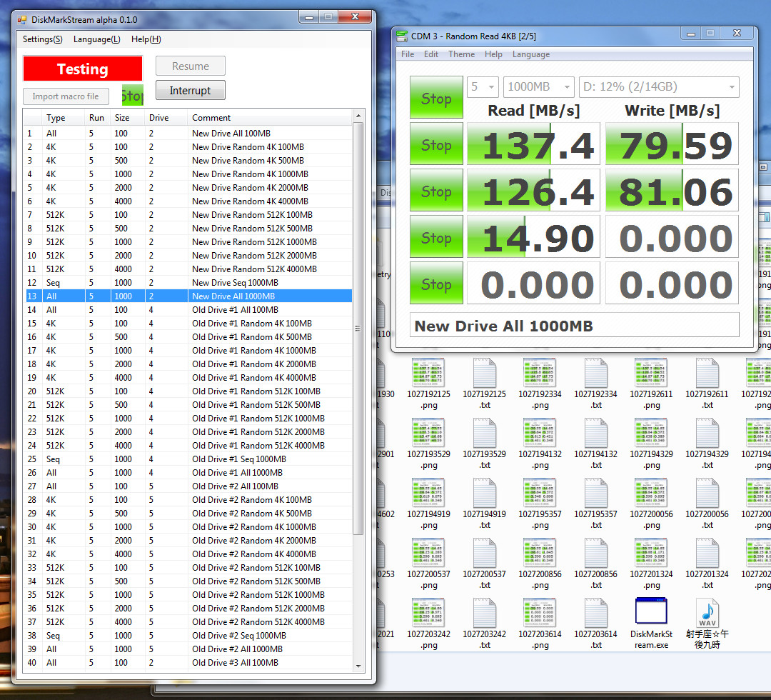This screenshot has height=700, width=771.
Task: Select row 1 New Drive All 100MB
Action: click(x=188, y=134)
